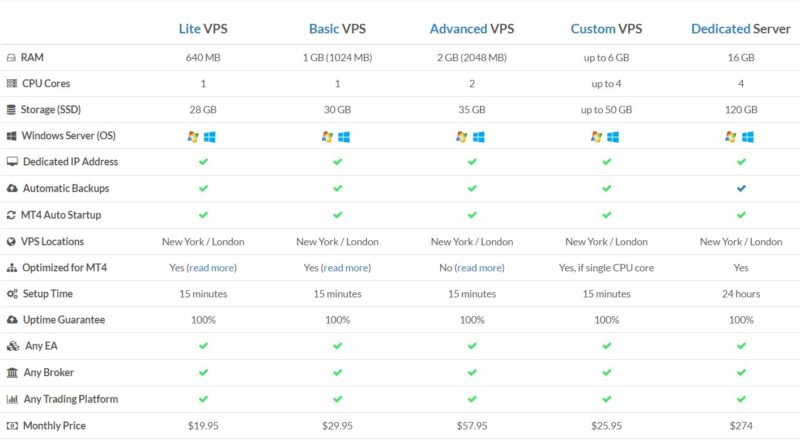Click the Monthly Price money icon

[x=12, y=426]
